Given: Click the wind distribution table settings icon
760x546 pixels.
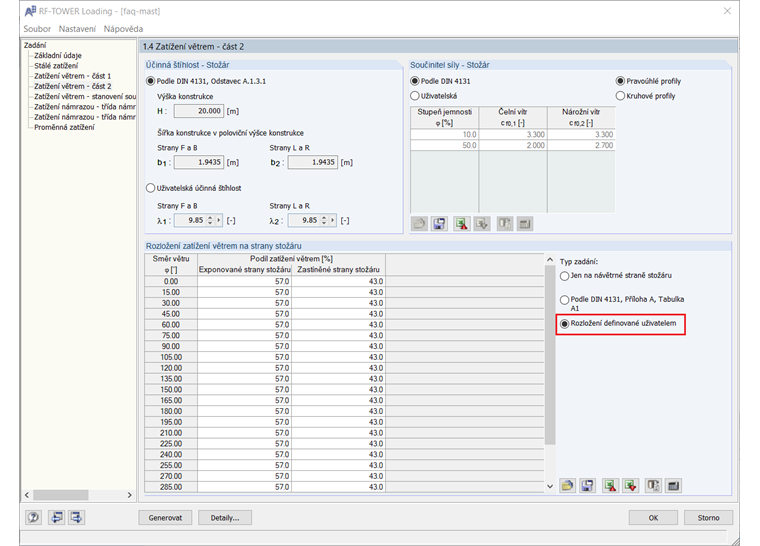Looking at the screenshot, I should click(x=653, y=485).
